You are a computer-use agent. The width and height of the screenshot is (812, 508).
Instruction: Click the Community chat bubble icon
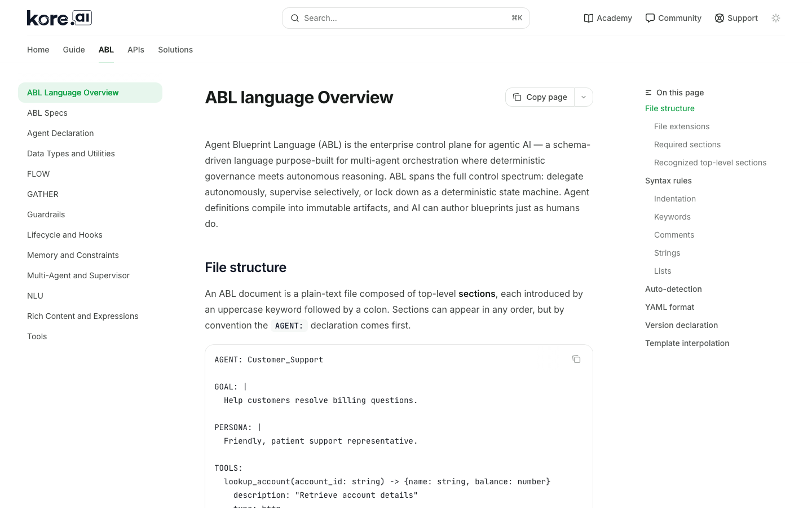click(650, 18)
